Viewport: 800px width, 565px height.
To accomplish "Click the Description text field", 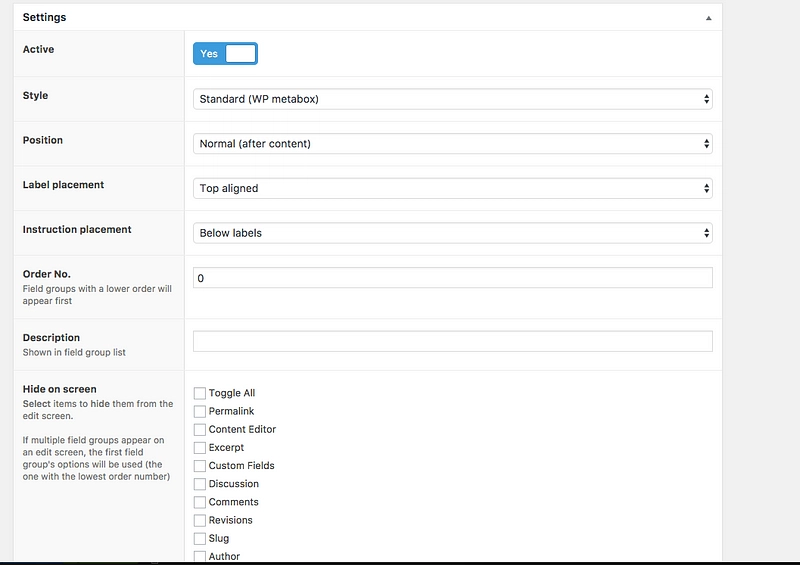I will 452,341.
